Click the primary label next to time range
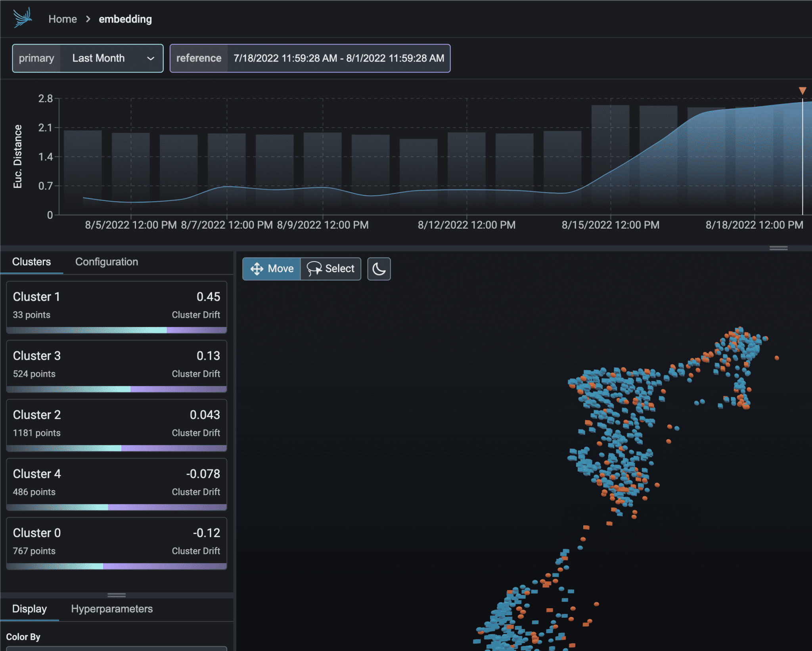812x651 pixels. point(36,58)
